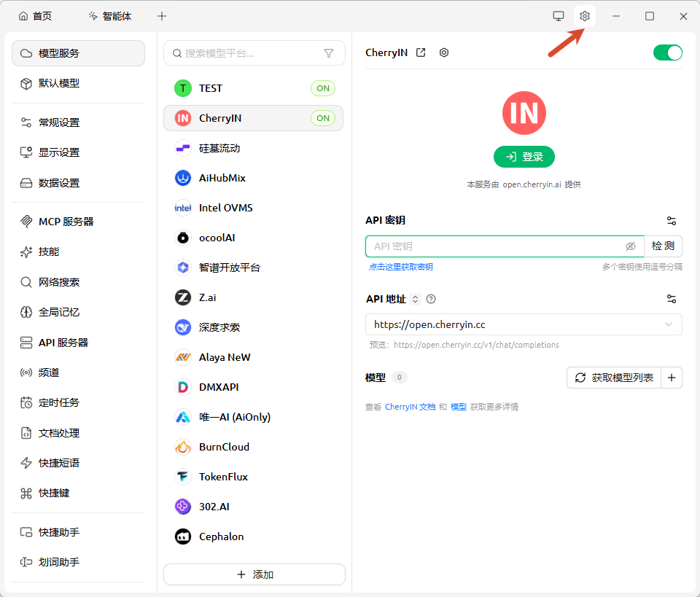
Task: Click the monitor icon in title bar
Action: [x=558, y=16]
